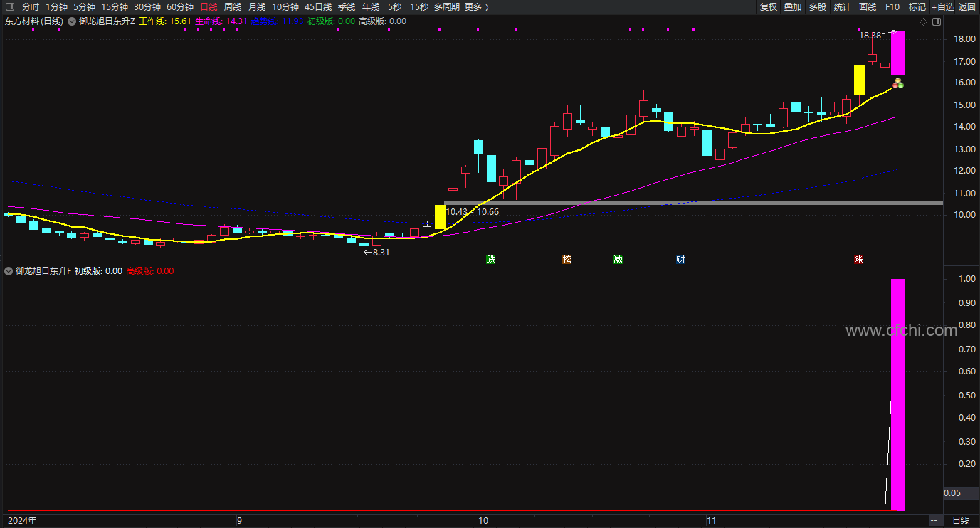Open 多周期 multi-period view
The width and height of the screenshot is (980, 528).
[x=447, y=6]
